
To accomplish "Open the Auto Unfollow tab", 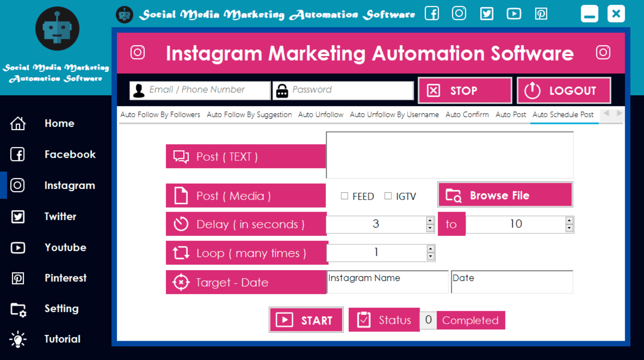I will point(321,115).
